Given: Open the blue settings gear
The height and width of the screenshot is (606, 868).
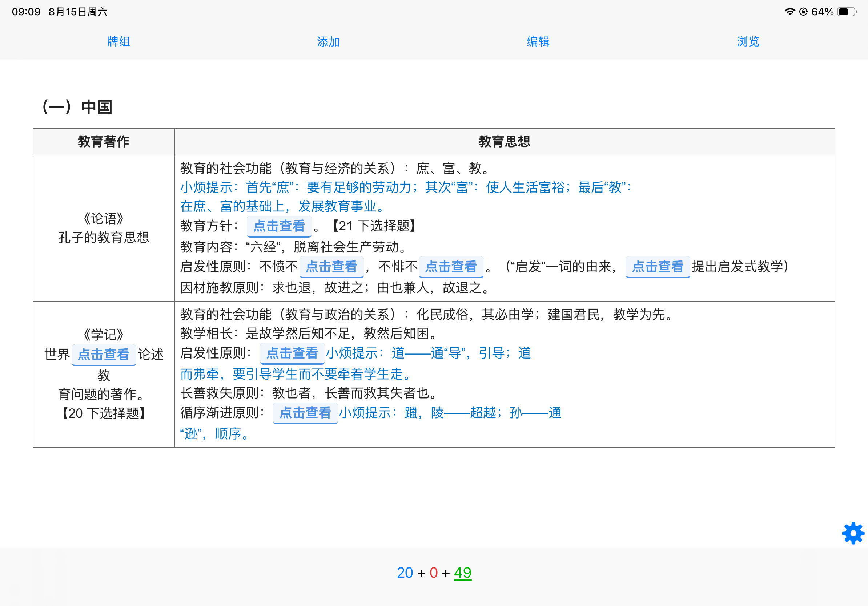Looking at the screenshot, I should point(853,533).
